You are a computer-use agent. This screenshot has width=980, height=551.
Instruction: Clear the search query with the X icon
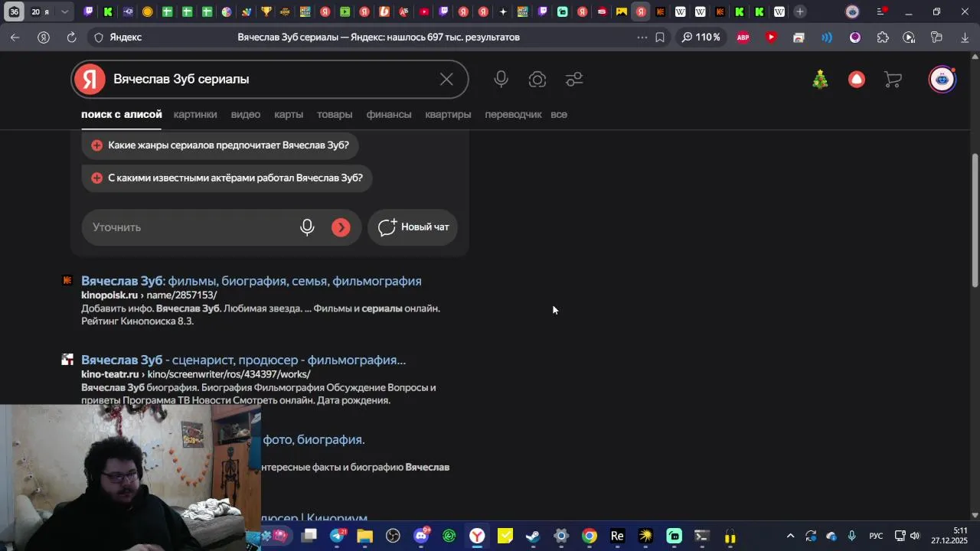(446, 79)
